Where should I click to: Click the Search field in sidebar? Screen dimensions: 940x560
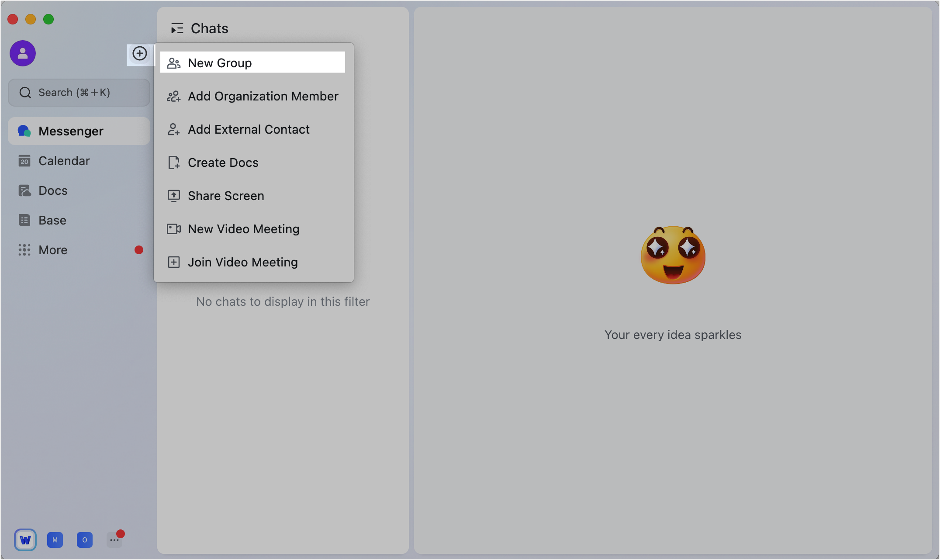(x=79, y=93)
